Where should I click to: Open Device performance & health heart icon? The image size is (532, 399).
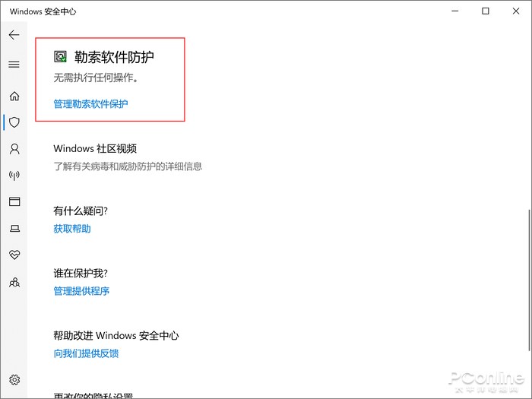click(x=14, y=255)
